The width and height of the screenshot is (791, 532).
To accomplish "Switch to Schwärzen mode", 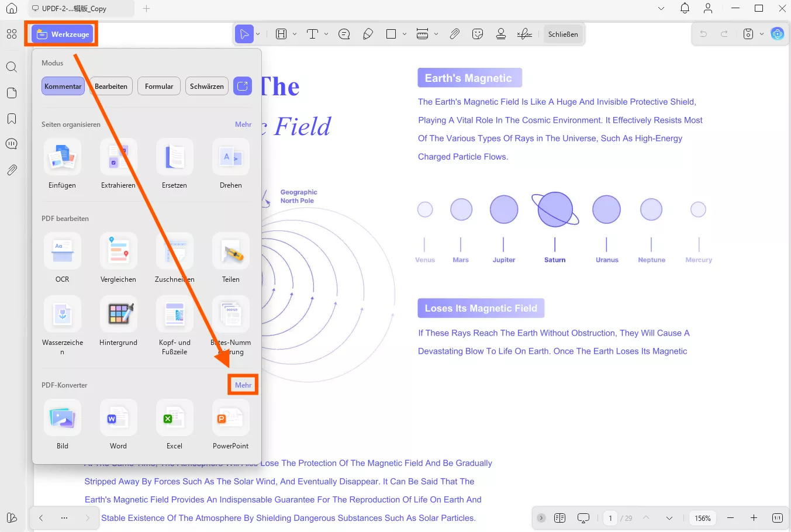I will 206,86.
